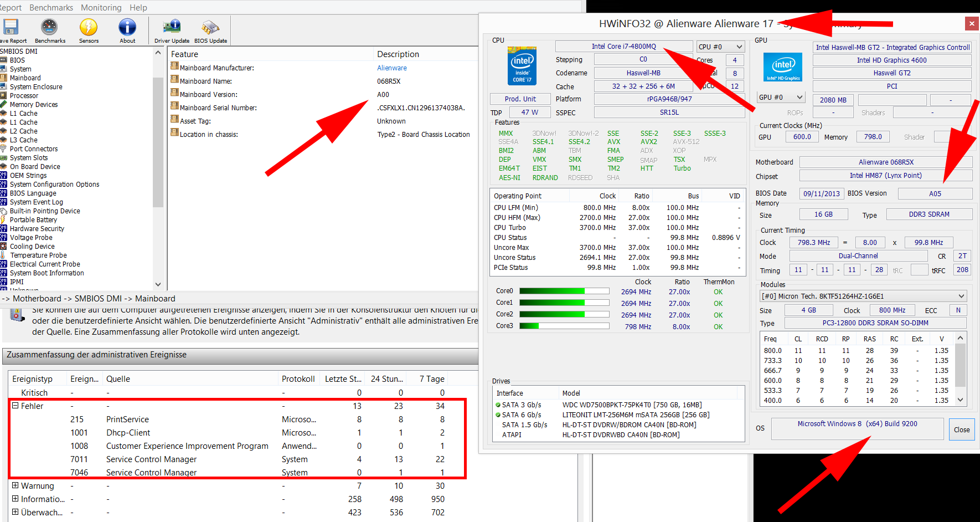Select the System Event Log node
This screenshot has width=980, height=522.
36,202
